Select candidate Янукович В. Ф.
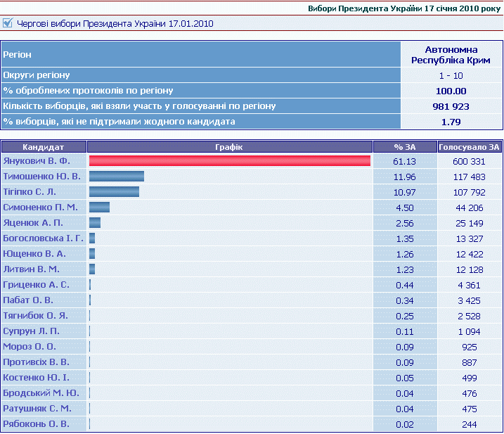The image size is (504, 434). pos(37,161)
